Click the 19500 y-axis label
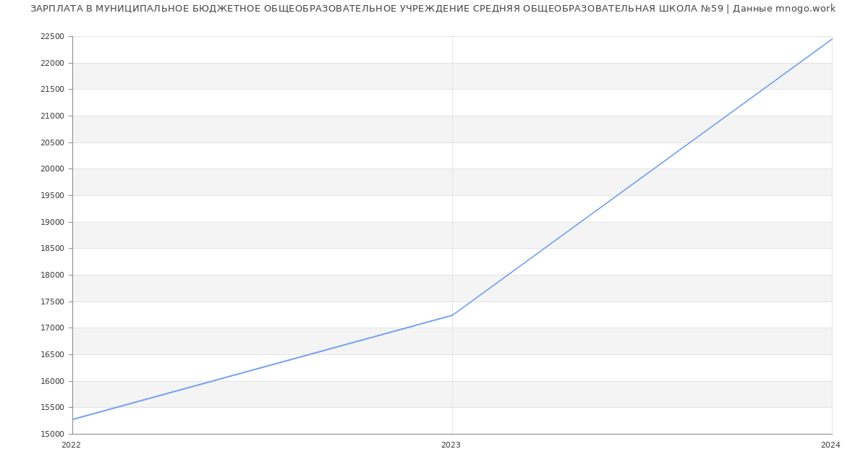The height and width of the screenshot is (470, 868). tap(52, 196)
